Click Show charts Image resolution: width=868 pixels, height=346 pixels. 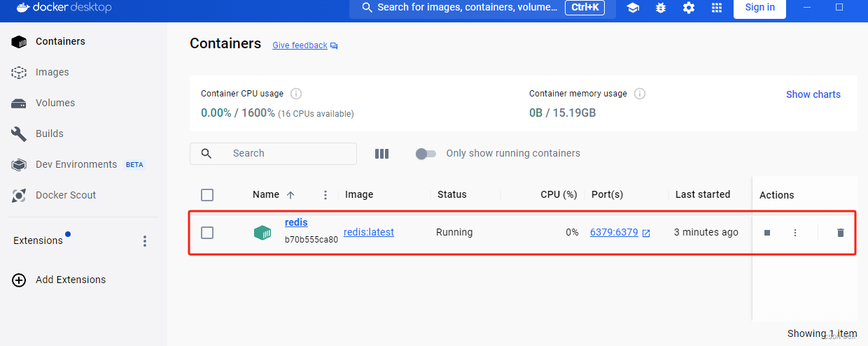click(813, 94)
